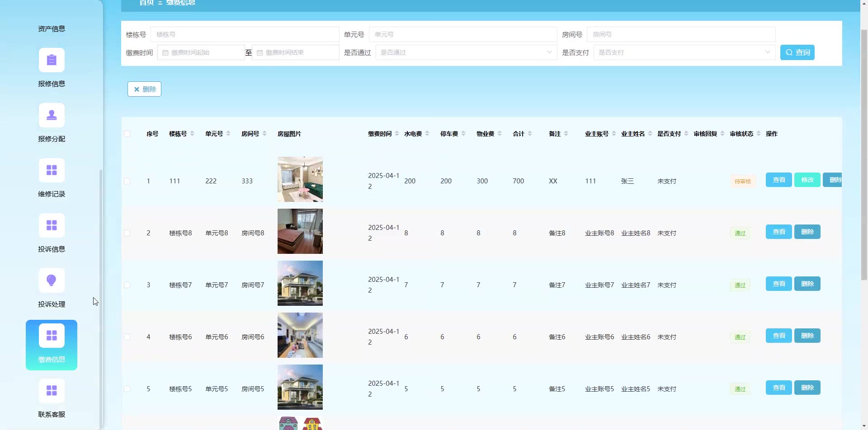This screenshot has width=868, height=430.
Task: Expand the 是否通过 dropdown
Action: 466,53
